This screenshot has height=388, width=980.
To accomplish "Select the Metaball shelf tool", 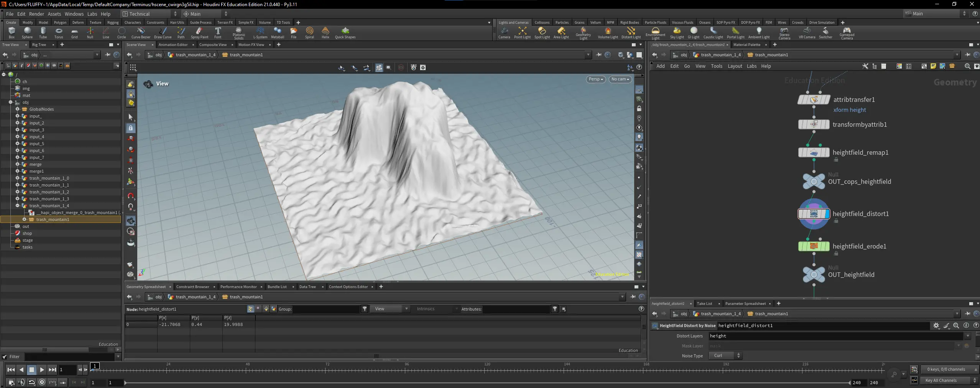I will 277,33.
